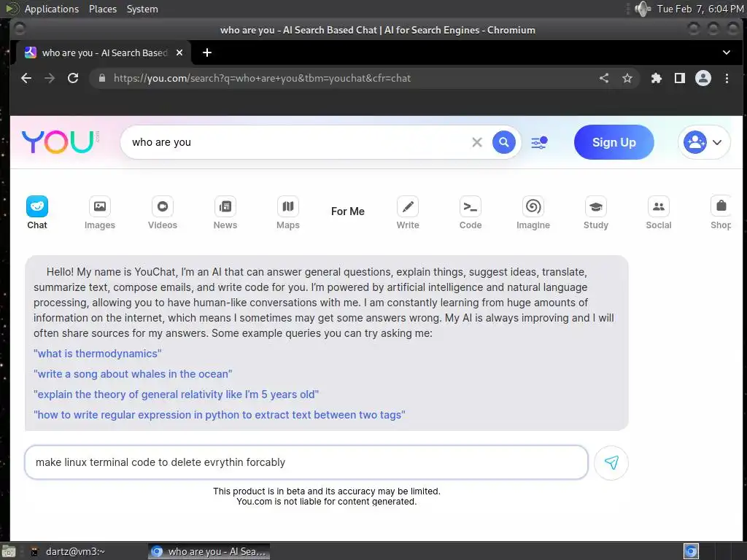The width and height of the screenshot is (747, 560).
Task: Open the Imagine app tab
Action: point(533,213)
